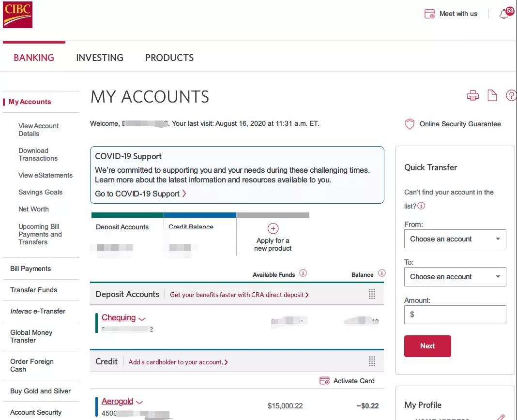
Task: Open Deposit Accounts grid options icon
Action: point(372,294)
